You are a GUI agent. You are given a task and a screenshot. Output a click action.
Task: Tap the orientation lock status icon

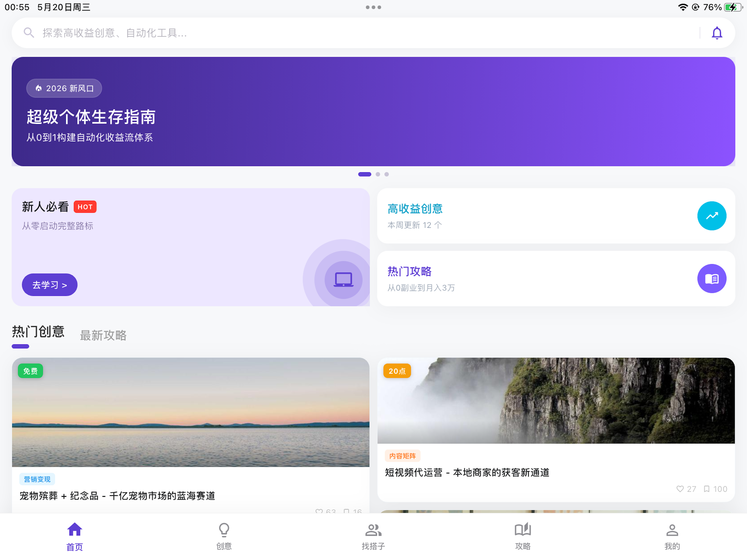(695, 7)
